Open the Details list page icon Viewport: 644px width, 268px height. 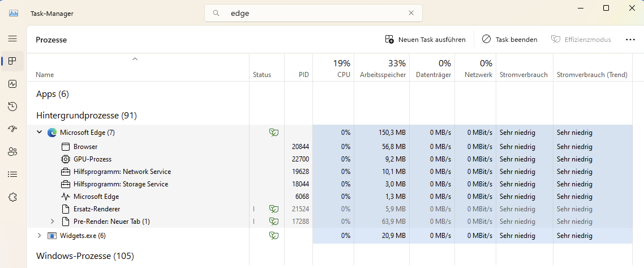click(x=12, y=175)
